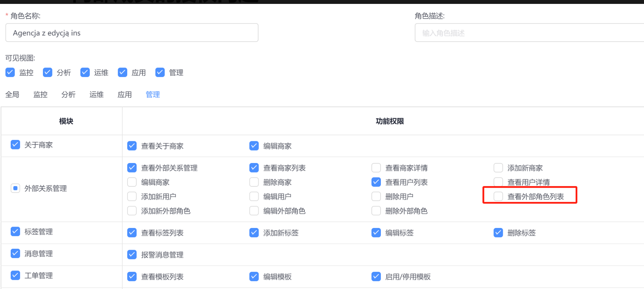Viewport: 644px width, 289px height.
Task: Tick the 查看外部角色列表 checkbox
Action: 498,196
